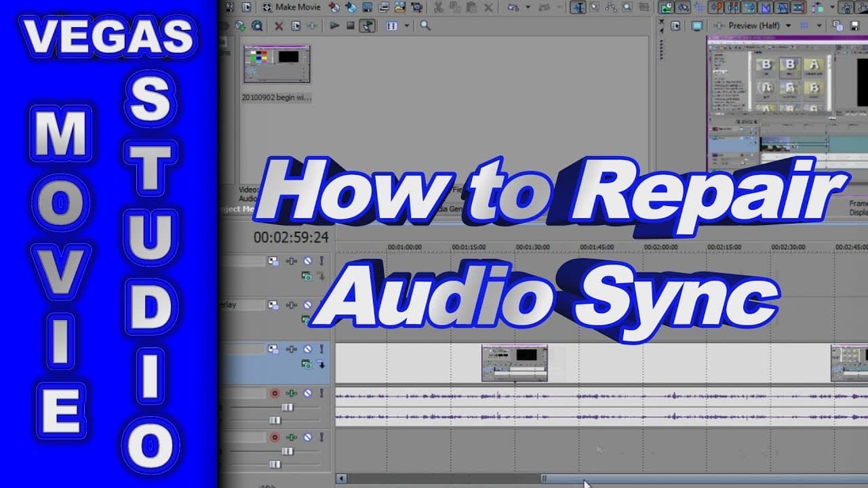Open Media Properties in Project Media toolbar

point(296,26)
